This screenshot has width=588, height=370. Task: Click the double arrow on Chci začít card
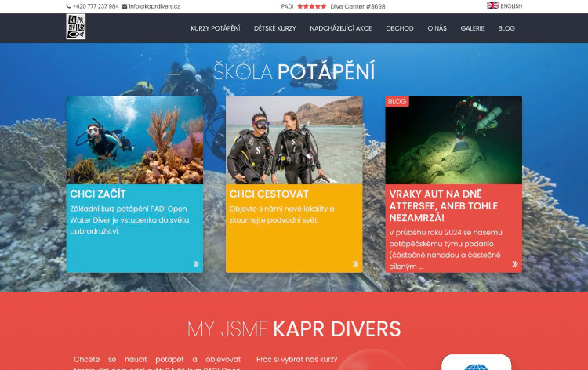pyautogui.click(x=195, y=264)
